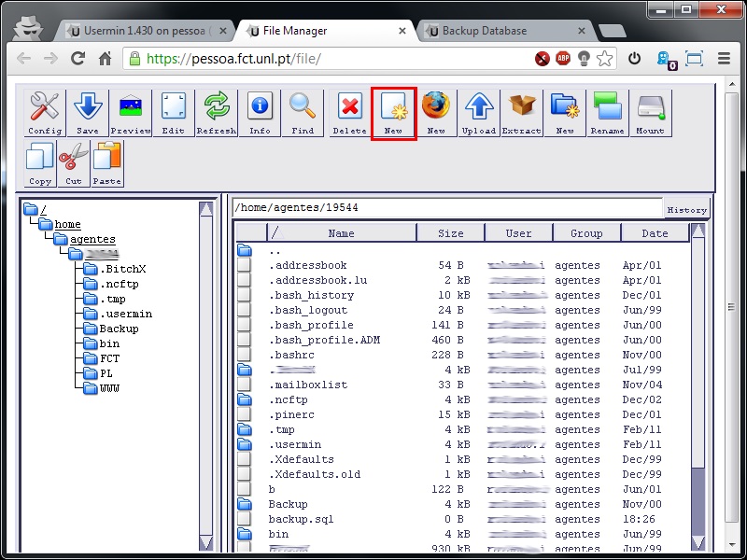The height and width of the screenshot is (560, 747).
Task: Sort files by the Size column header
Action: [451, 233]
